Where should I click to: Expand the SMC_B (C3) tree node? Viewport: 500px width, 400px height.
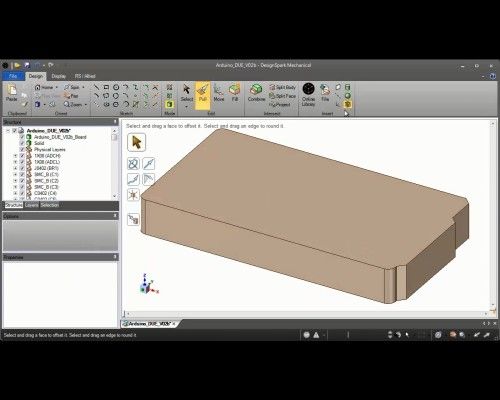tap(15, 187)
